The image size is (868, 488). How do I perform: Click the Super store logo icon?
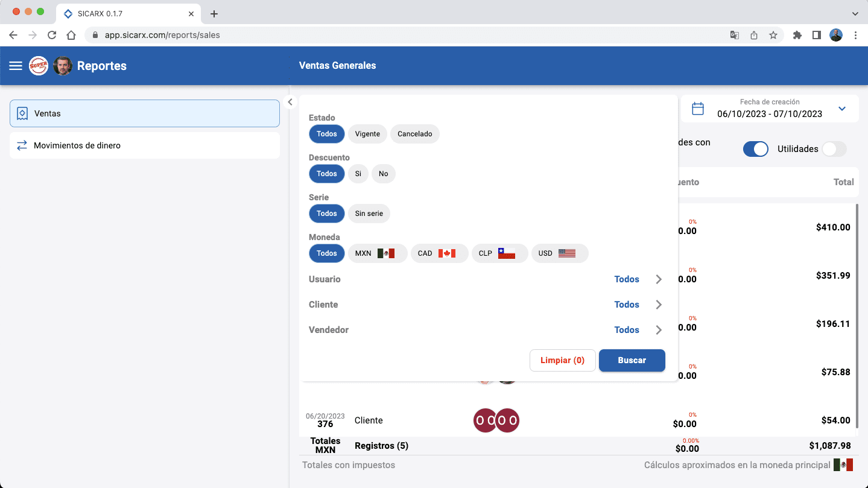click(x=39, y=66)
